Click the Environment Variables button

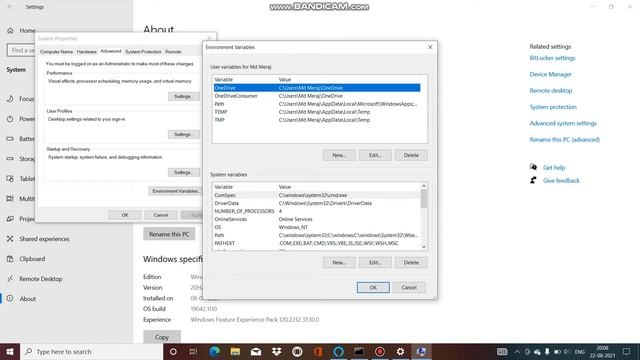175,191
